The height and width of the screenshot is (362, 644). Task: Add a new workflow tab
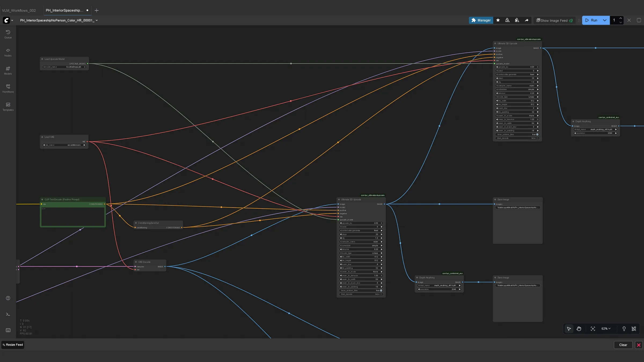pyautogui.click(x=97, y=10)
